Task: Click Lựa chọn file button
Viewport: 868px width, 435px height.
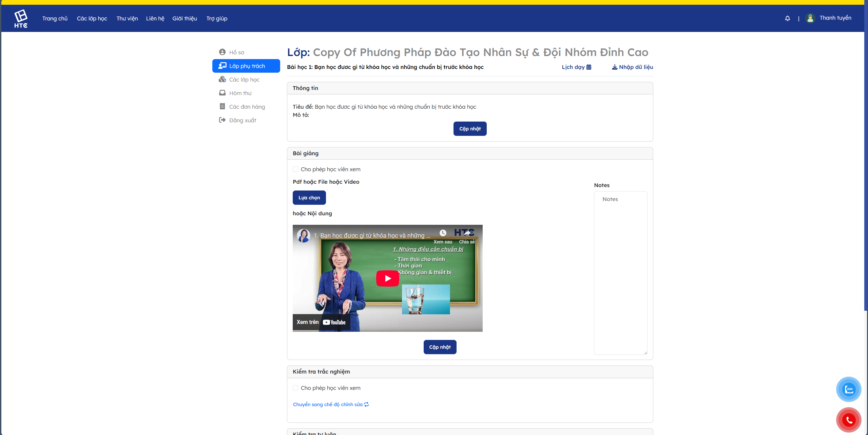Action: click(309, 198)
